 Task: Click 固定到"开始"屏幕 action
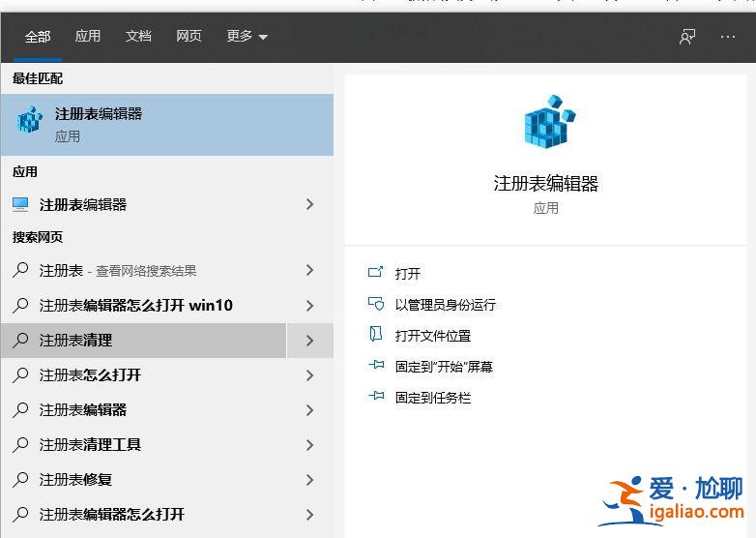point(444,367)
